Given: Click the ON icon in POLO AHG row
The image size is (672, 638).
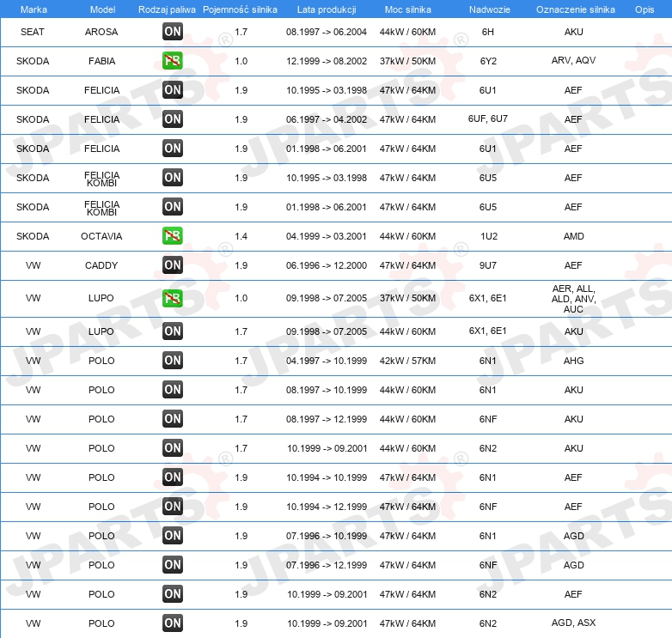Looking at the screenshot, I should pos(173,361).
